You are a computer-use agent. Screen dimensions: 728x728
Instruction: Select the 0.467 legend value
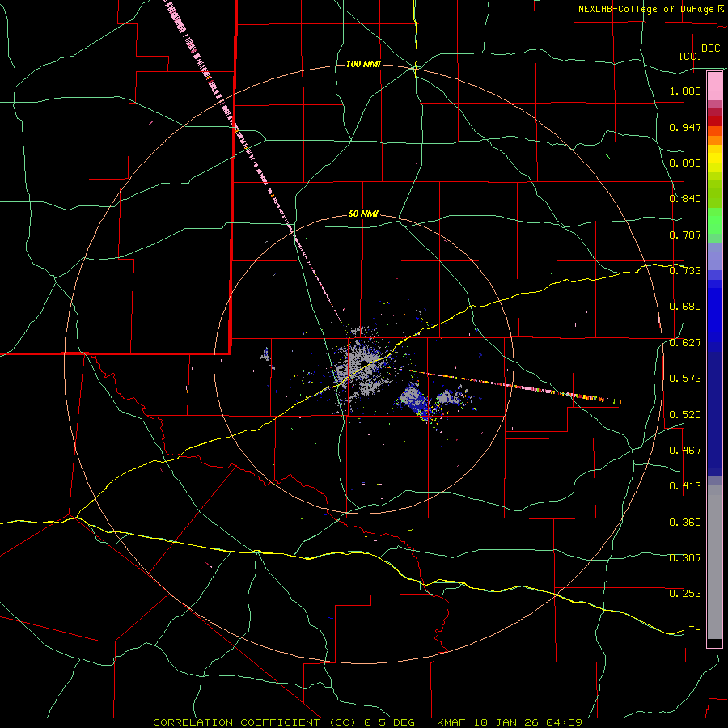(x=685, y=451)
